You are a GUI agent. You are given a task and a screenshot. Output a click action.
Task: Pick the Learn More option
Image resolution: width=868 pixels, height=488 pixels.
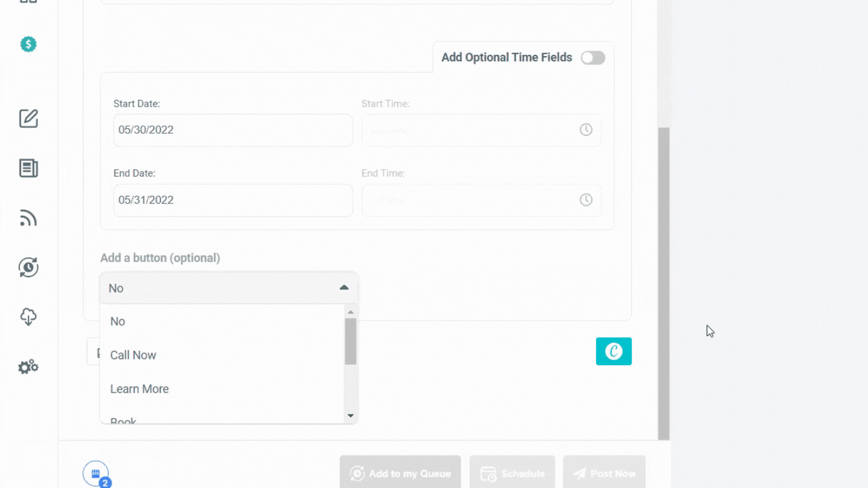[x=139, y=389]
